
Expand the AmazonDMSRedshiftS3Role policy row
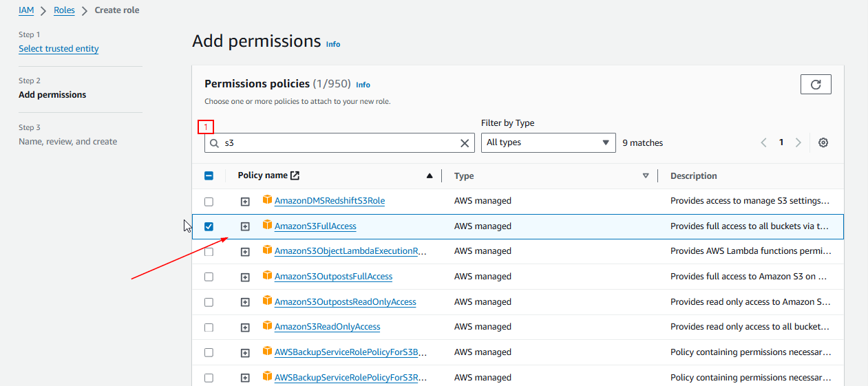pos(245,202)
